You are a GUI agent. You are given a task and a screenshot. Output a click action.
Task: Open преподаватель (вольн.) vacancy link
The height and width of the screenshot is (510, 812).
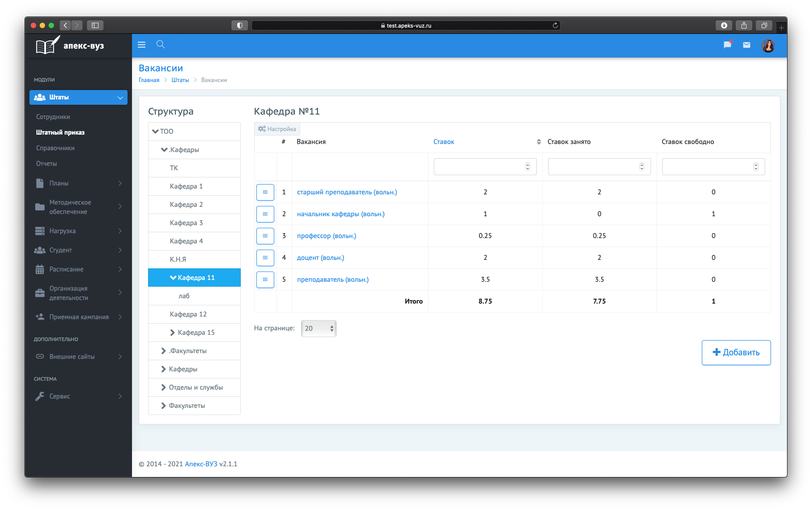click(x=333, y=280)
